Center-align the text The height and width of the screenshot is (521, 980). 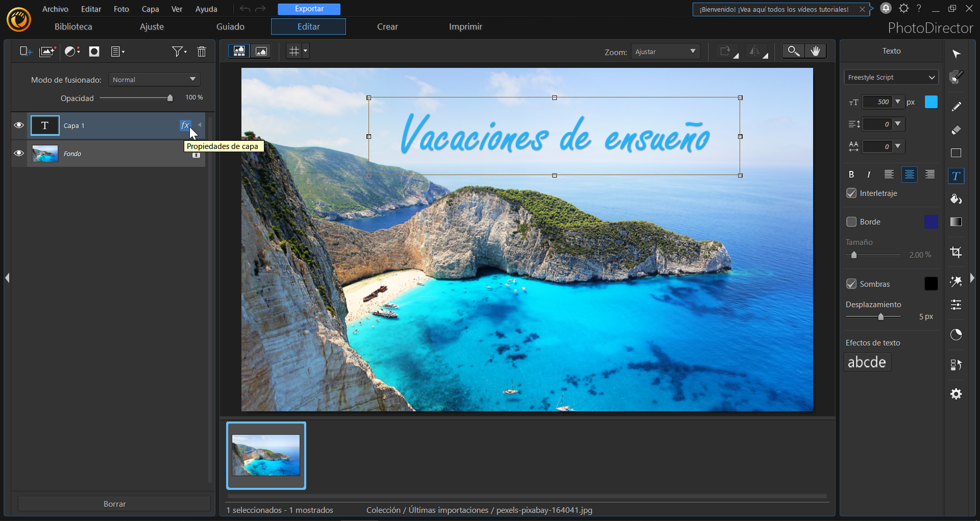pos(909,175)
